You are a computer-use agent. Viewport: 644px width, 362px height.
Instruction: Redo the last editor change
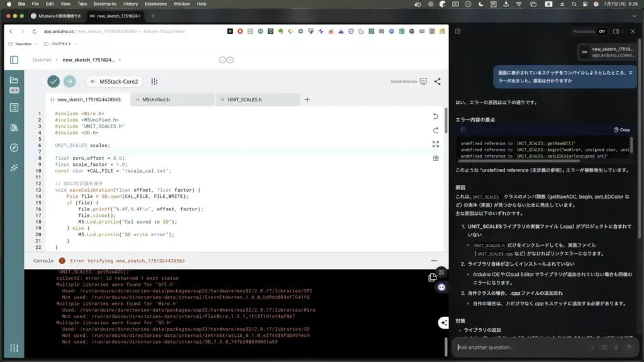pos(435,130)
